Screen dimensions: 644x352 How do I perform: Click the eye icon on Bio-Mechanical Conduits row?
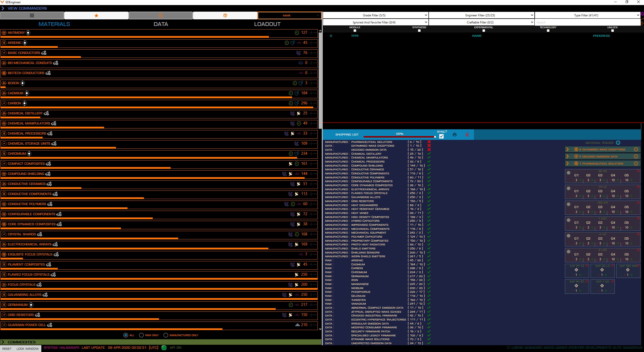coord(301,63)
